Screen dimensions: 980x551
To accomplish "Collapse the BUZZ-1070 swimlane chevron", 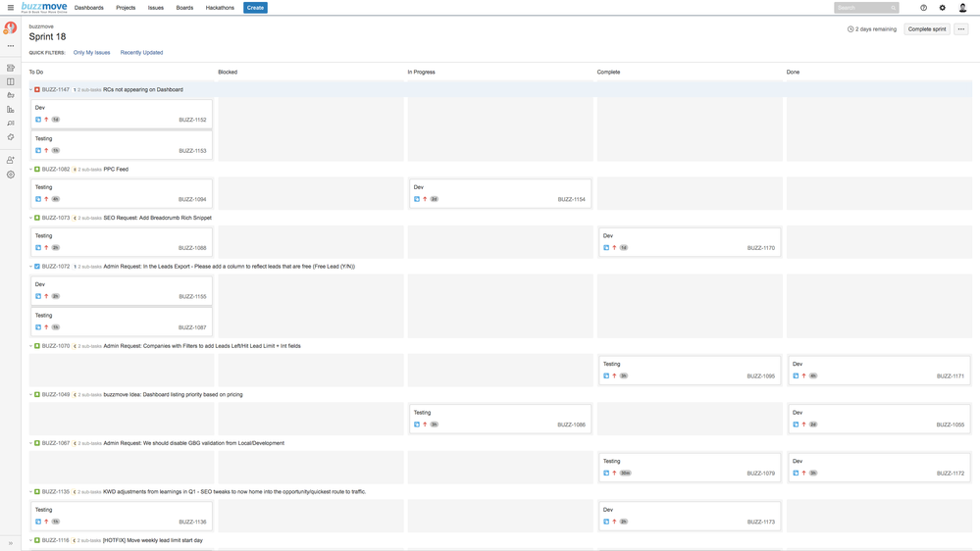I will point(31,346).
